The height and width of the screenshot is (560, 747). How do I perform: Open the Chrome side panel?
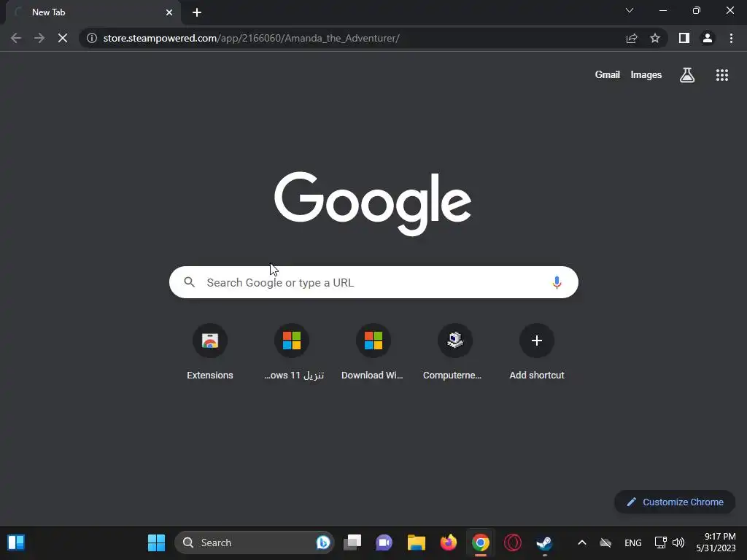tap(684, 38)
